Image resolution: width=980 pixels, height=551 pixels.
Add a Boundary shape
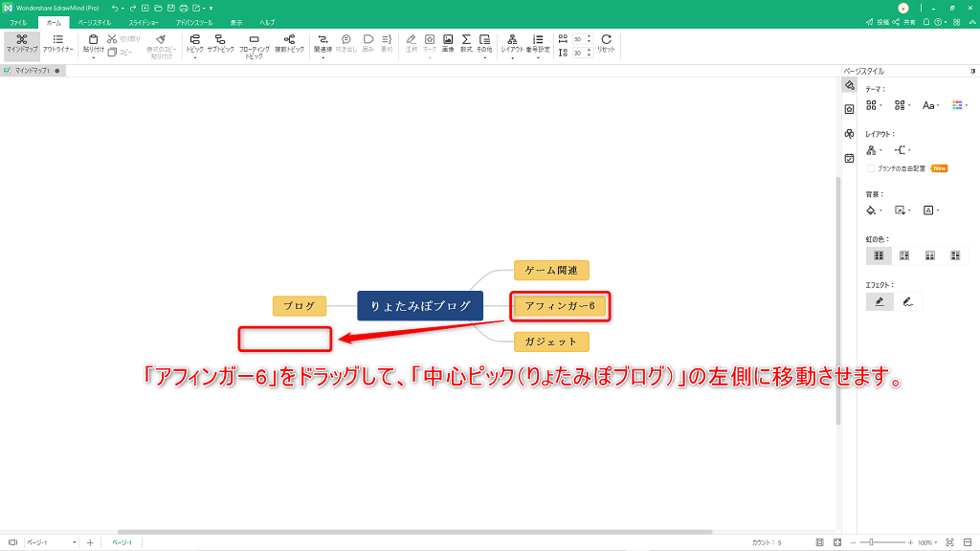pyautogui.click(x=368, y=44)
